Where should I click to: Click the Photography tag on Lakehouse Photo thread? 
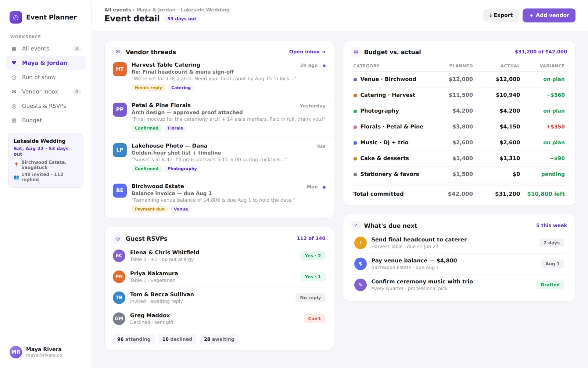point(182,169)
